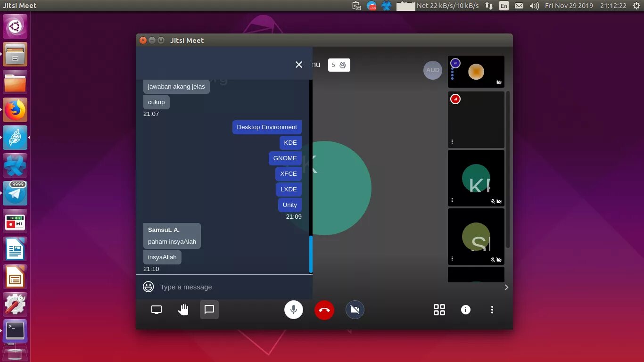Raise your hand
644x362 pixels.
coord(183,310)
